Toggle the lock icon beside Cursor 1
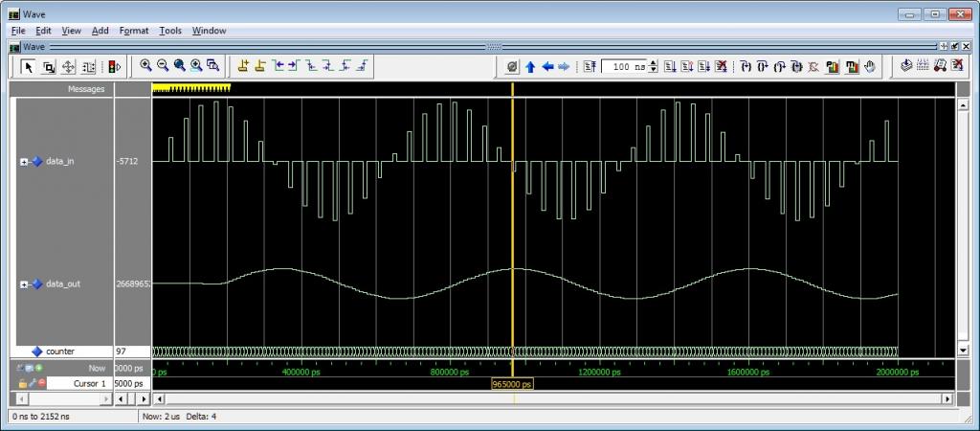 pyautogui.click(x=21, y=383)
